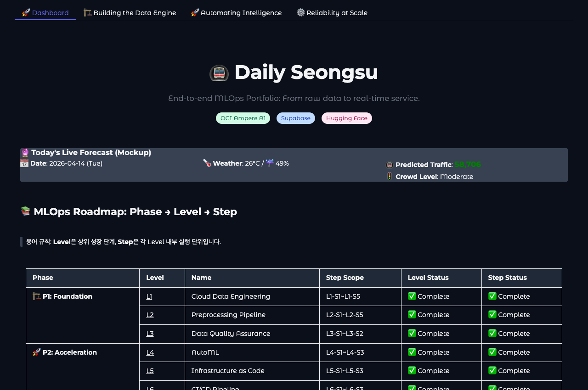Click the Step Scope column header
Screen dimensions: 588x390
tap(361, 278)
